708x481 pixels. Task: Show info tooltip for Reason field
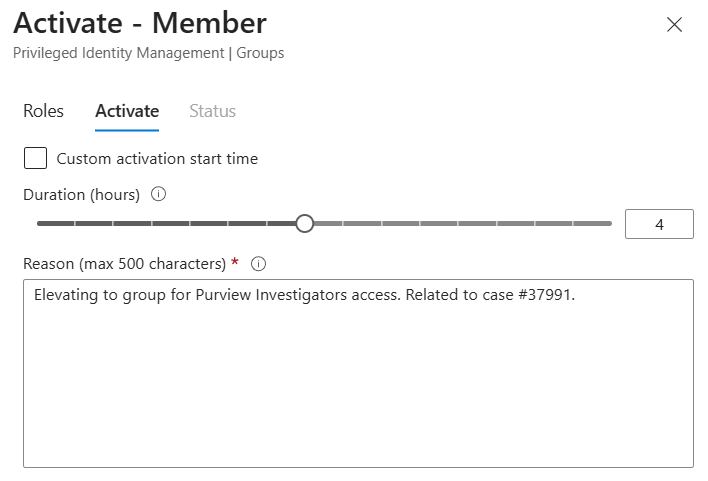258,264
